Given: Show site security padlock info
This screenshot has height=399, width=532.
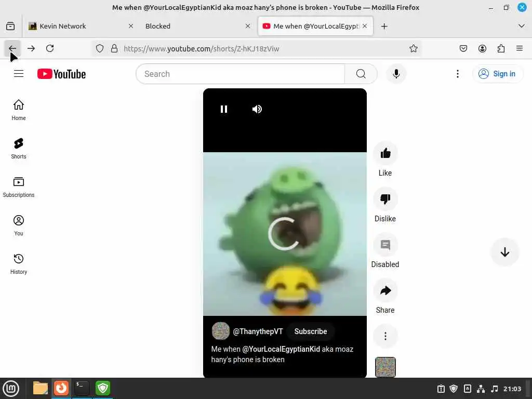Looking at the screenshot, I should coord(114,48).
